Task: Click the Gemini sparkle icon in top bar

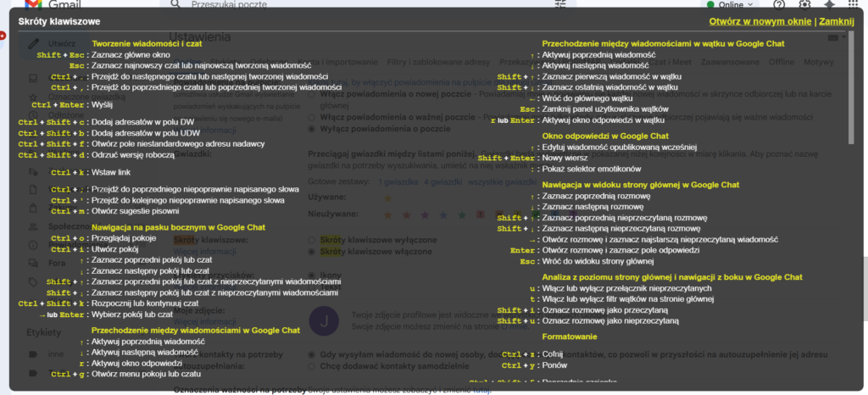Action: pyautogui.click(x=829, y=4)
